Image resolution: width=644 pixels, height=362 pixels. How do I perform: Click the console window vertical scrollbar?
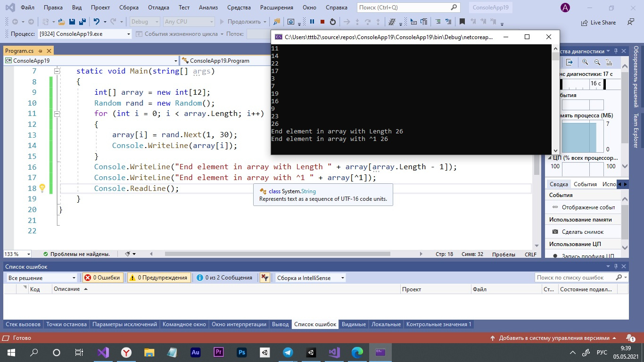pyautogui.click(x=555, y=99)
